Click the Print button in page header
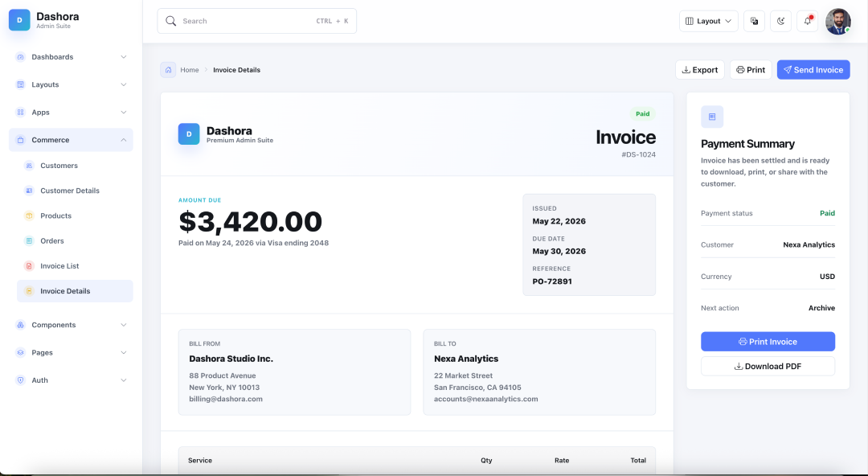The height and width of the screenshot is (476, 868). (x=751, y=70)
